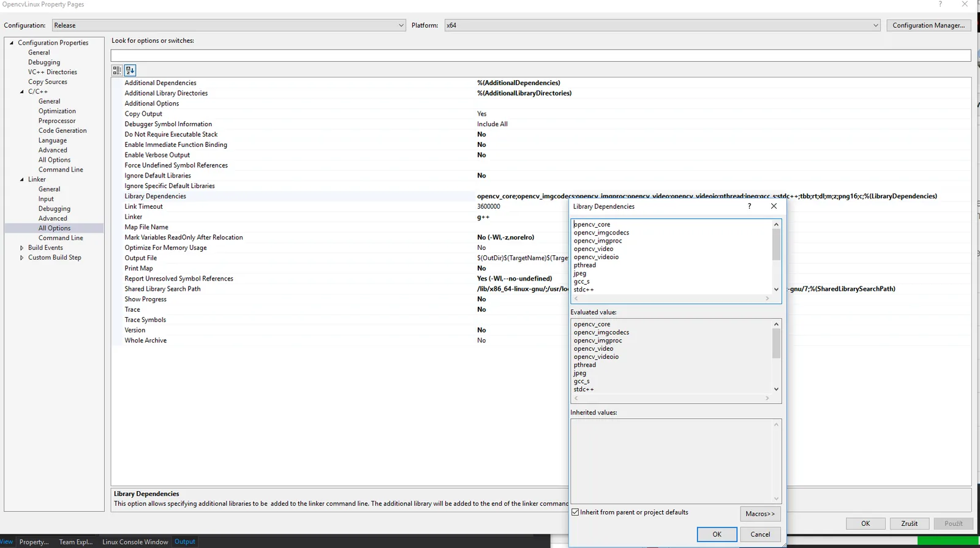The width and height of the screenshot is (980, 548).
Task: Click the opencv_imgcodecs line in edit box
Action: click(601, 233)
